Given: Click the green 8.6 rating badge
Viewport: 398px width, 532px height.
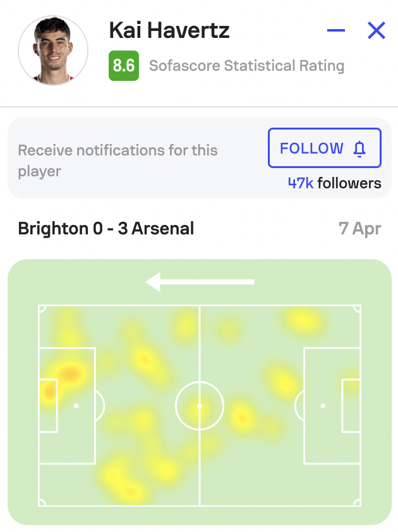Looking at the screenshot, I should click(124, 66).
